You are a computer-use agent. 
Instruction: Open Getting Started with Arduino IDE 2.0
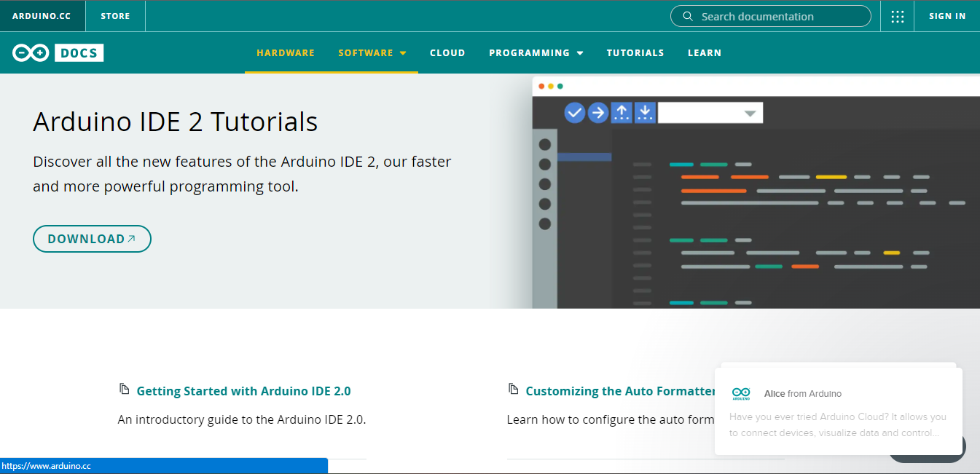coord(243,391)
